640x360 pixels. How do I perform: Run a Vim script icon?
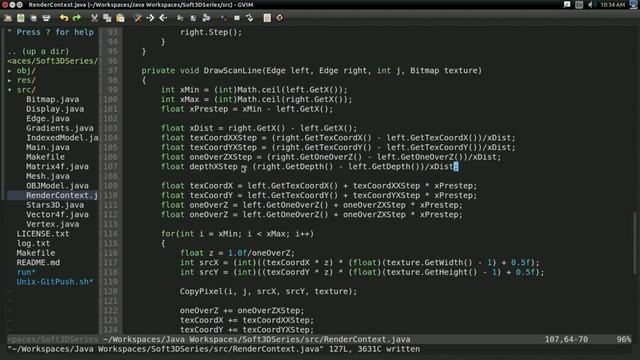(x=206, y=18)
